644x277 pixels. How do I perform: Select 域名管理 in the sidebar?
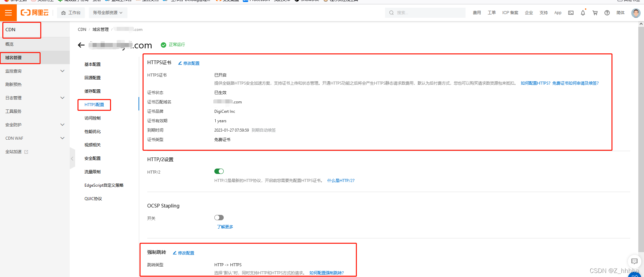tap(35, 58)
